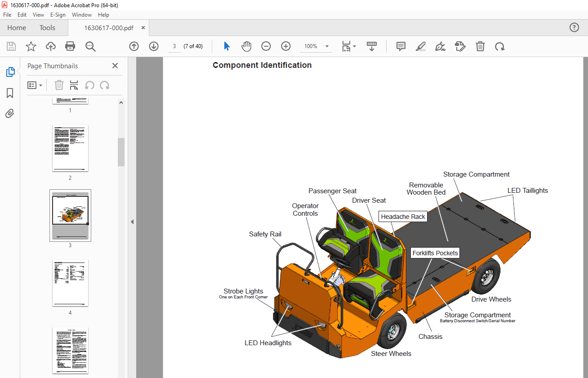
Task: Select page 4 thumbnail
Action: (70, 283)
